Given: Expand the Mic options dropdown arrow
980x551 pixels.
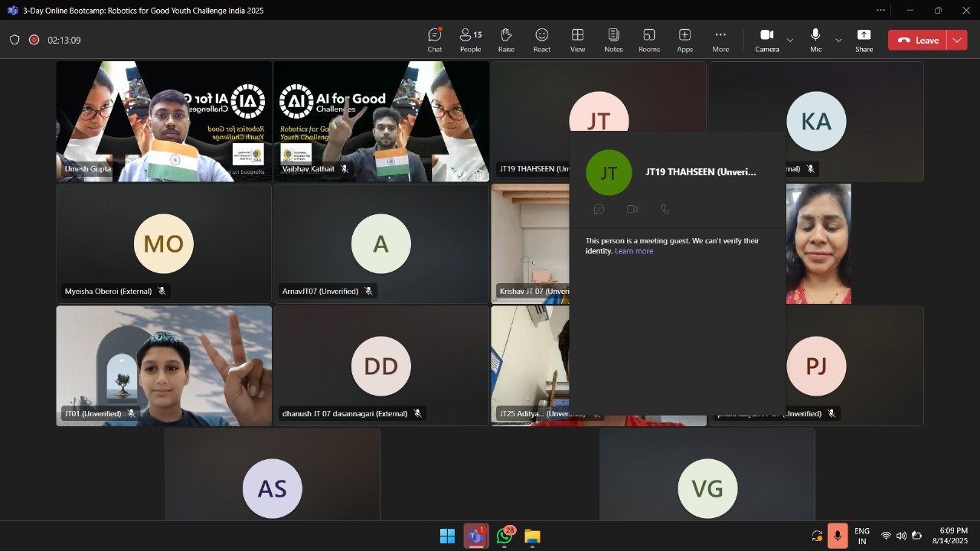Looking at the screenshot, I should [838, 40].
